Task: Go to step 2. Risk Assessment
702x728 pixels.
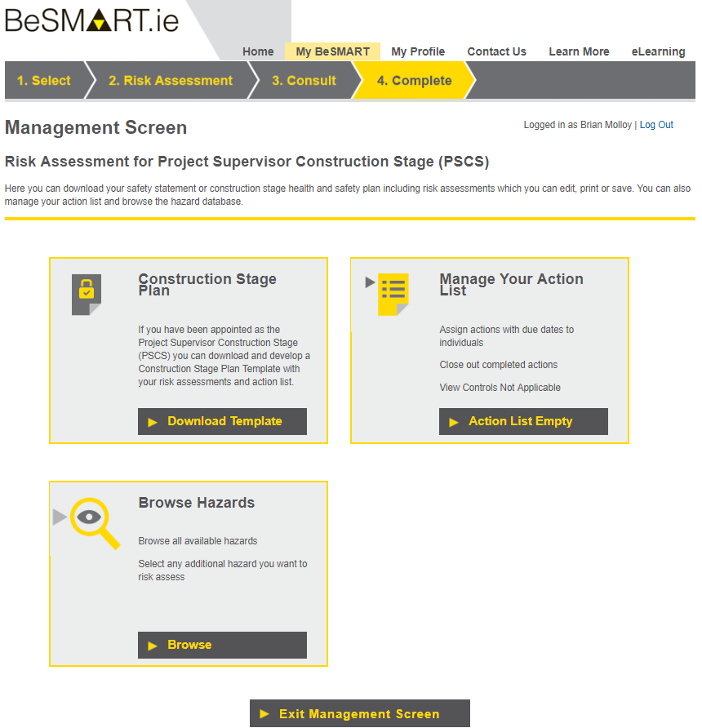Action: click(x=171, y=80)
